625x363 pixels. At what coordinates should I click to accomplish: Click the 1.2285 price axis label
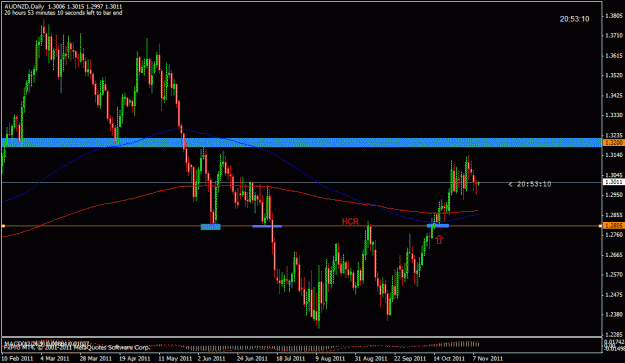coord(613,335)
